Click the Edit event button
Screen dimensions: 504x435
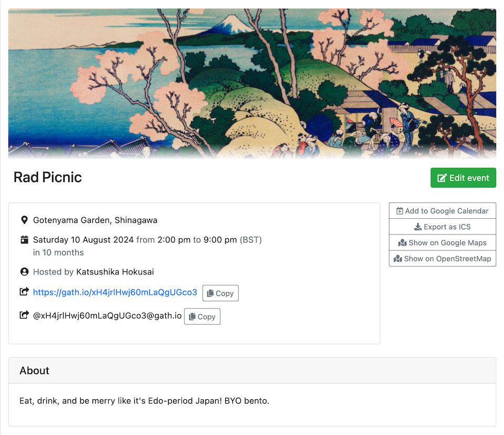463,177
